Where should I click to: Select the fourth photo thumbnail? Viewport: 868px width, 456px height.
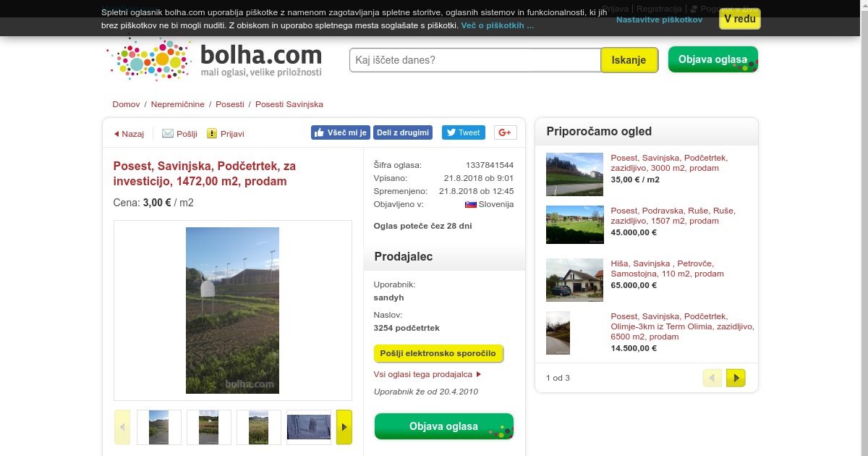click(x=309, y=427)
